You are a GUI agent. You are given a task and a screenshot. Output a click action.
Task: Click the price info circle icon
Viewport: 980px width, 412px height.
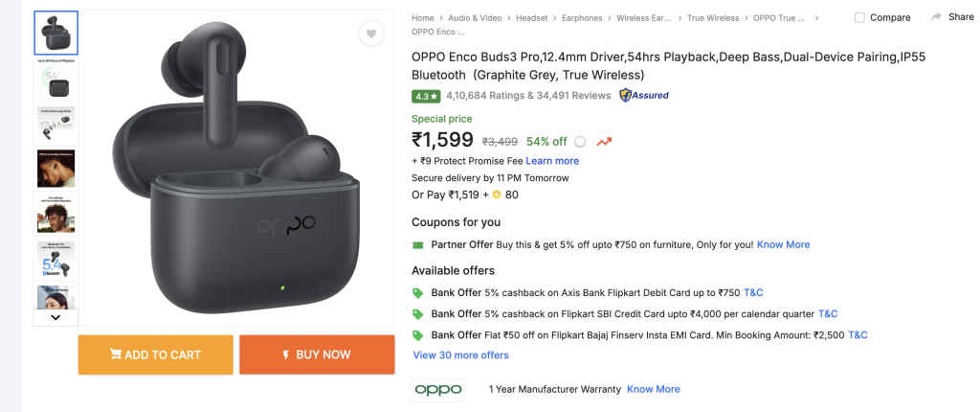[580, 142]
